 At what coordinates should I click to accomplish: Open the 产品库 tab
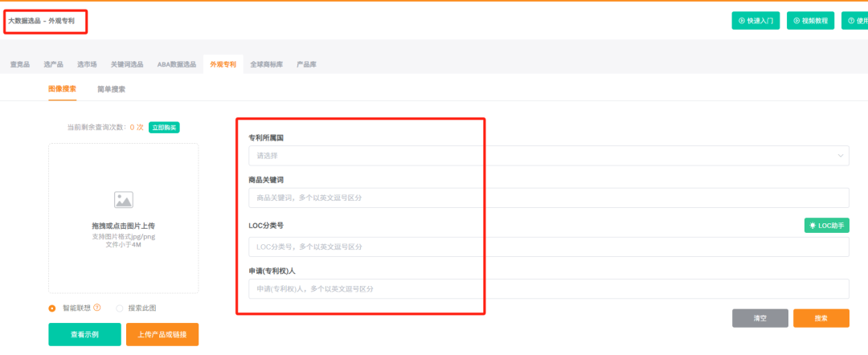pyautogui.click(x=306, y=65)
